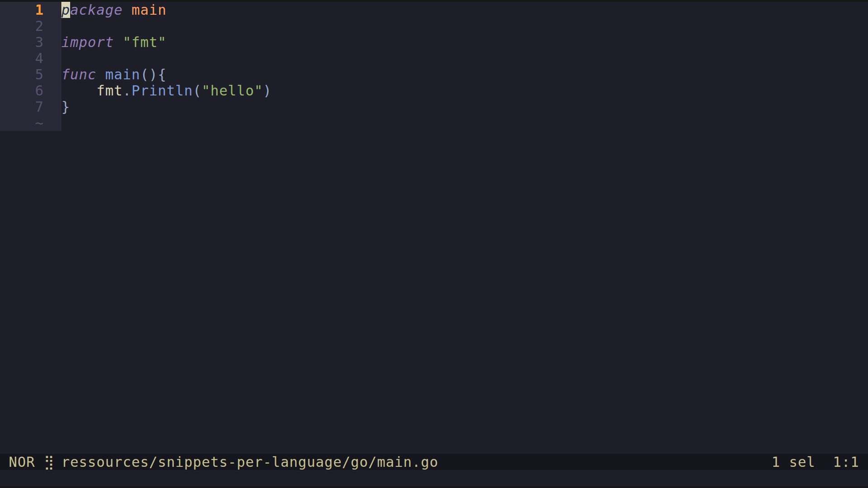Click the "main" function name on line 5

point(122,75)
